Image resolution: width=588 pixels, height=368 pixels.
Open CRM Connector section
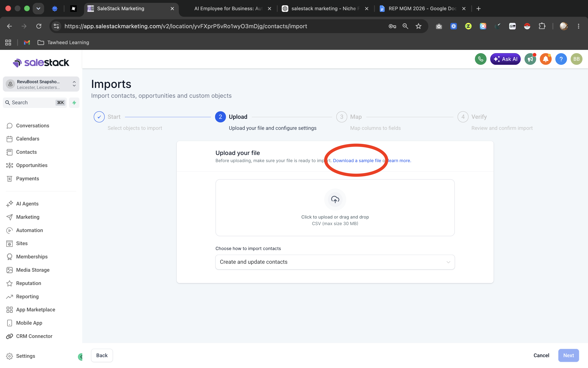(x=34, y=336)
